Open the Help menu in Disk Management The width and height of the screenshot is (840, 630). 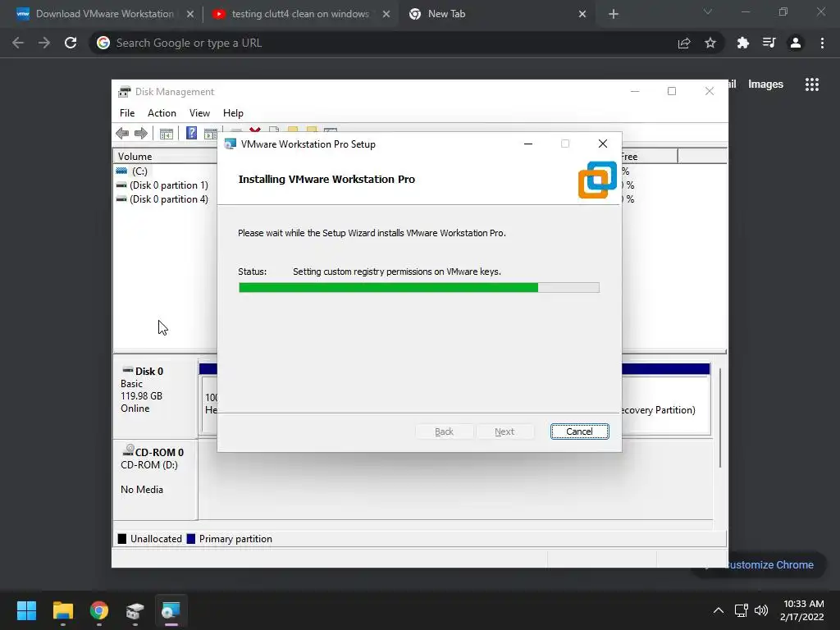tap(233, 113)
